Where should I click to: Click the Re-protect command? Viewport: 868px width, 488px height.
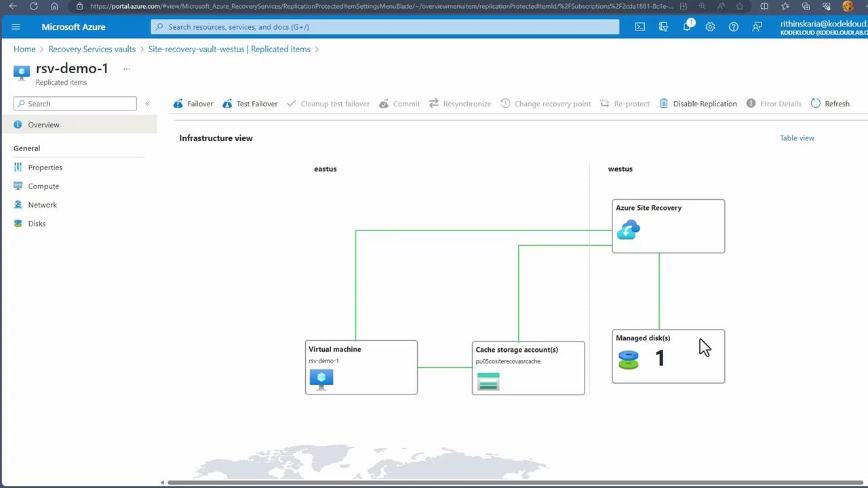point(625,104)
